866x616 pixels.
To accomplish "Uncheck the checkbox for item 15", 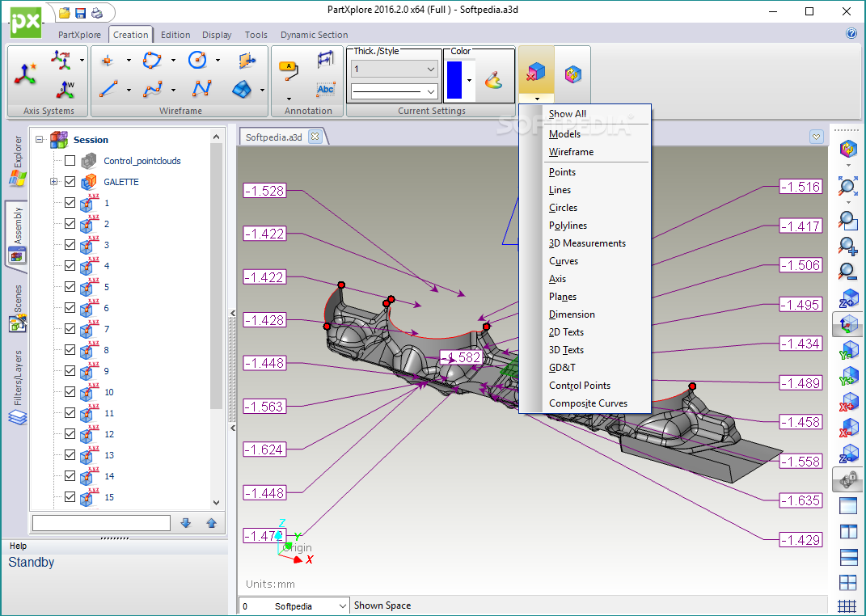I will click(70, 496).
